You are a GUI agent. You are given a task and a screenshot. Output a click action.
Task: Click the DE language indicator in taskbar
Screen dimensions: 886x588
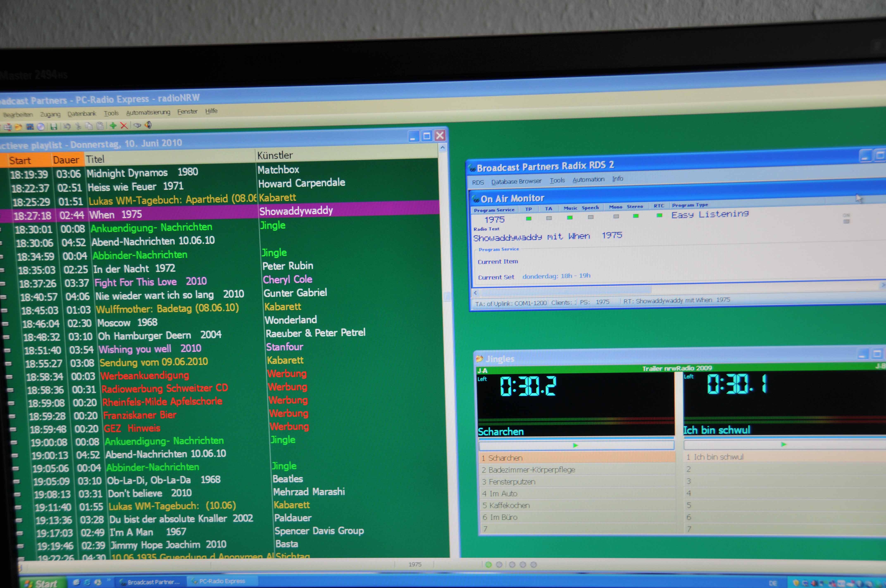(773, 583)
